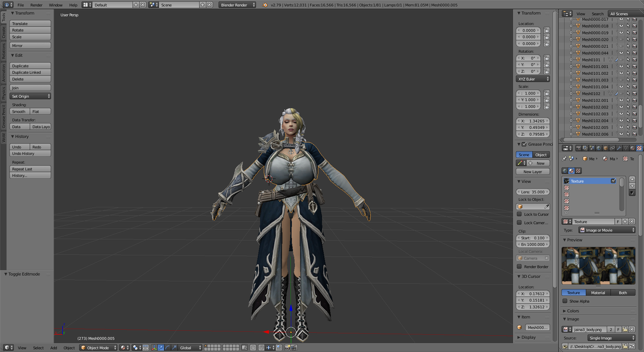Open the File menu
The height and width of the screenshot is (352, 644).
pyautogui.click(x=21, y=5)
